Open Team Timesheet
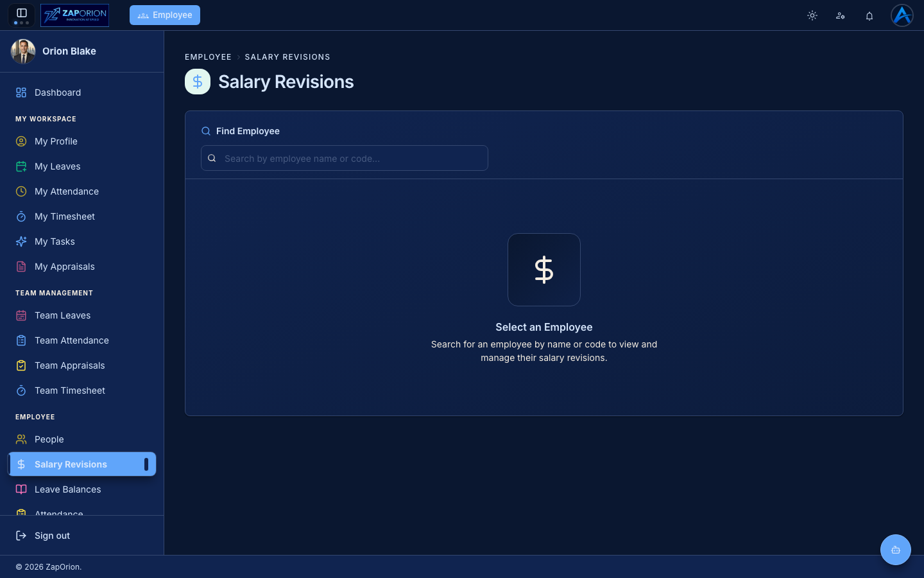Image resolution: width=924 pixels, height=578 pixels. pos(81,390)
